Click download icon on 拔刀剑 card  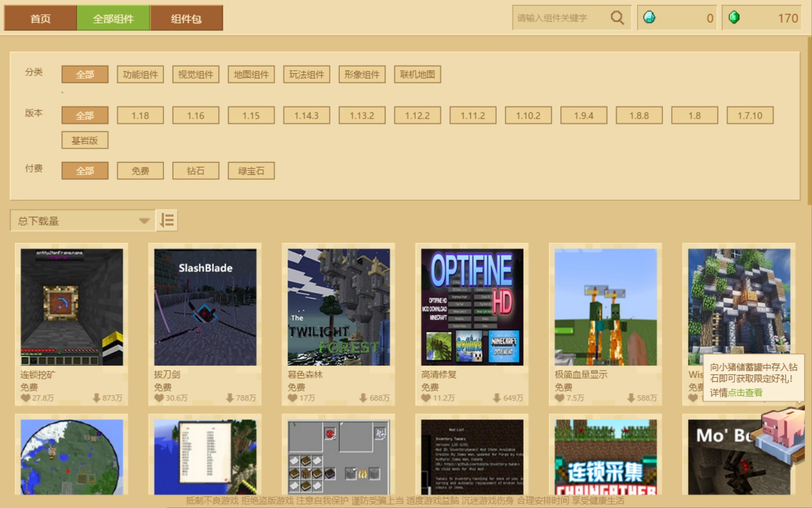[230, 398]
